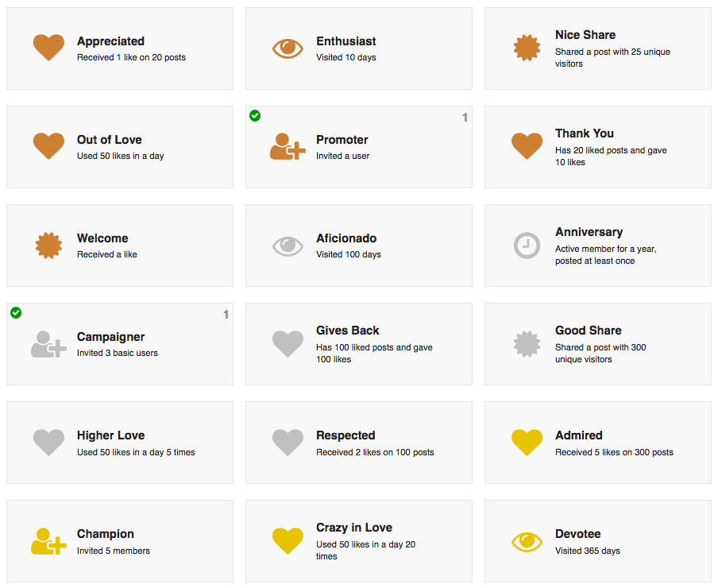
Task: Open the Aficionado badge title
Action: [346, 238]
